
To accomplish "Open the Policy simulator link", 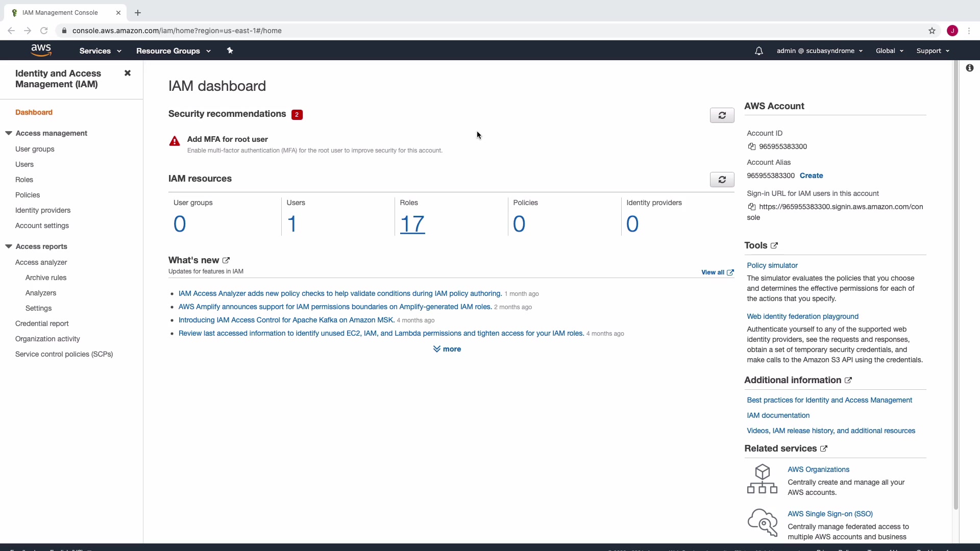I will click(x=772, y=265).
